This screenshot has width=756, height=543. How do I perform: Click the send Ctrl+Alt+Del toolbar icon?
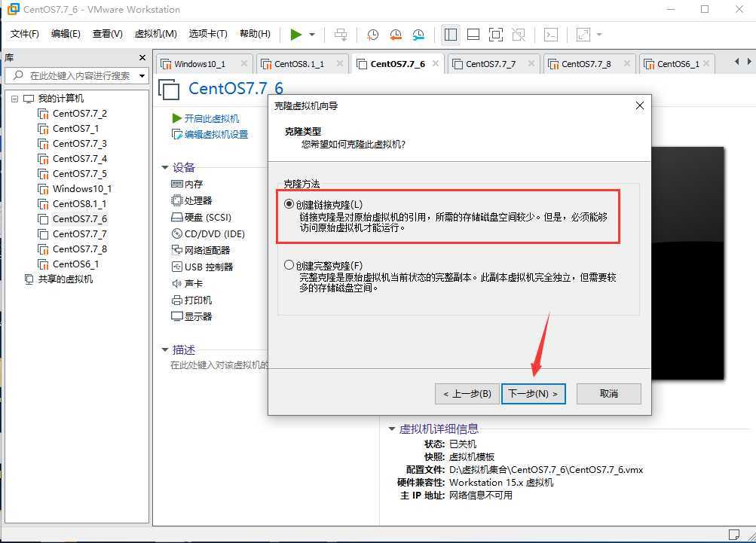tap(341, 34)
